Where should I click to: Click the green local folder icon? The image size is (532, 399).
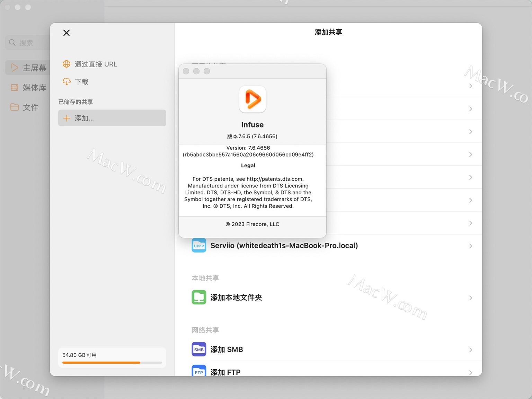pos(199,297)
